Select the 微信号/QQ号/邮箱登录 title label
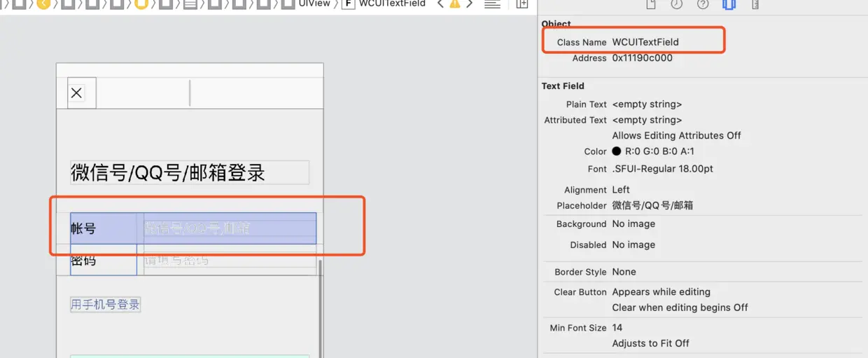868x358 pixels. pos(189,172)
